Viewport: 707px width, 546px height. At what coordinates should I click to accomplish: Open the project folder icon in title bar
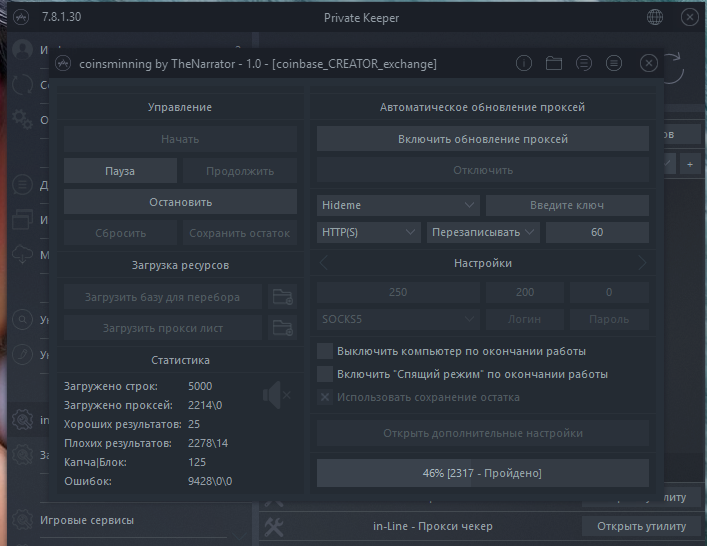(554, 64)
